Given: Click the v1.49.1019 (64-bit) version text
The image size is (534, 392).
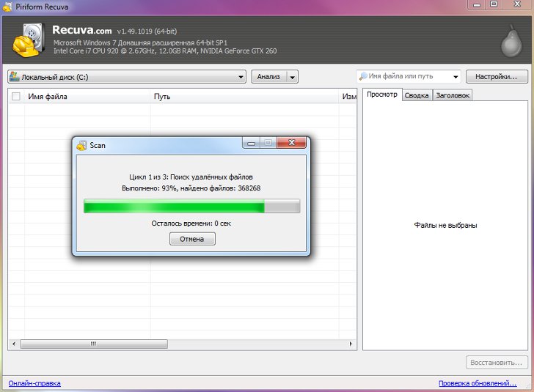Looking at the screenshot, I should [x=147, y=32].
